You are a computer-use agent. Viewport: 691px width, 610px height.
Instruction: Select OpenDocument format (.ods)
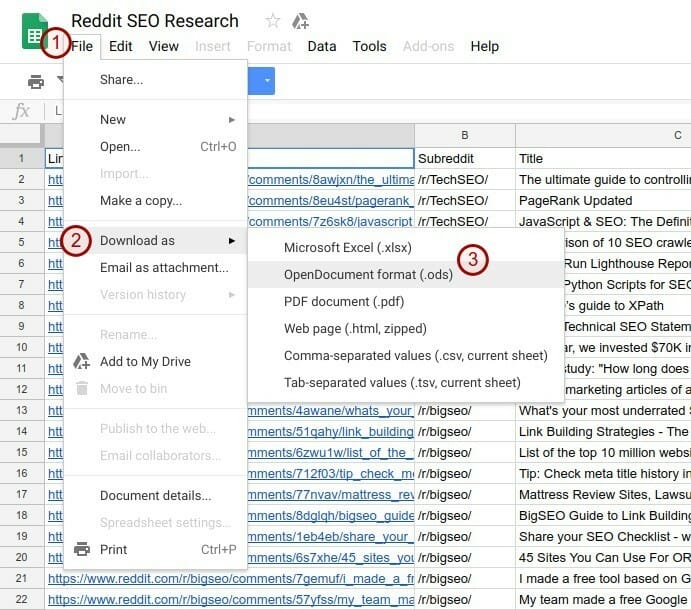tap(368, 274)
